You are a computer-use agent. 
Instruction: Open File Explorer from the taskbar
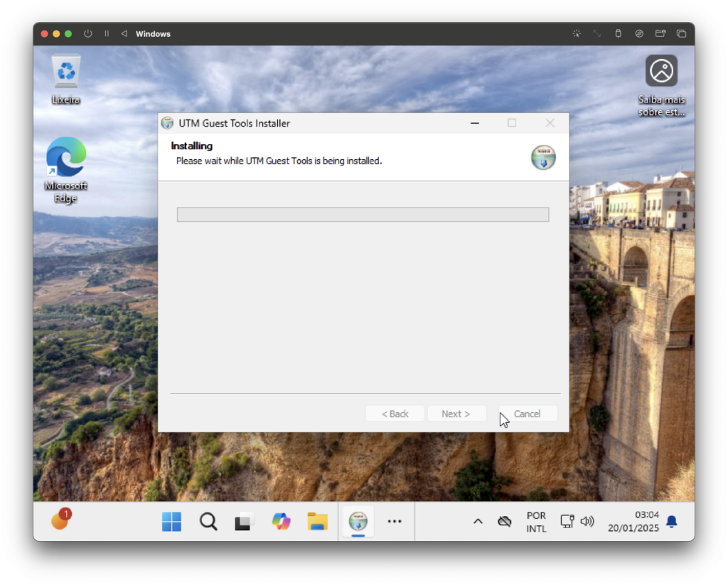point(318,522)
